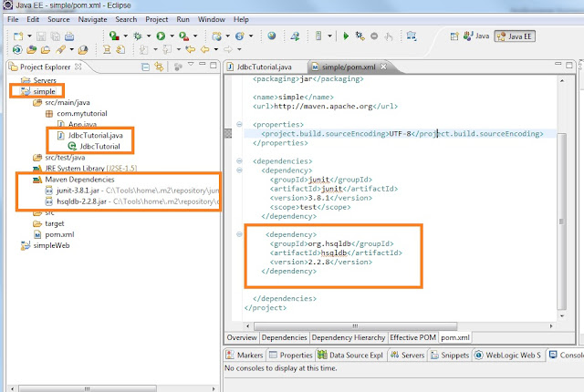584x392 pixels.
Task: Open the Run dropdown arrow
Action: pos(172,36)
